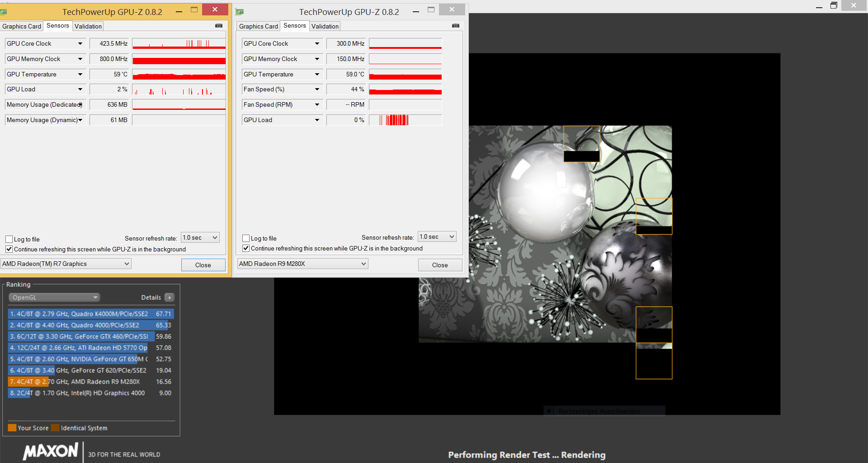The image size is (868, 463).
Task: Select the GeForce GTX 460 ranking entry
Action: click(x=91, y=336)
